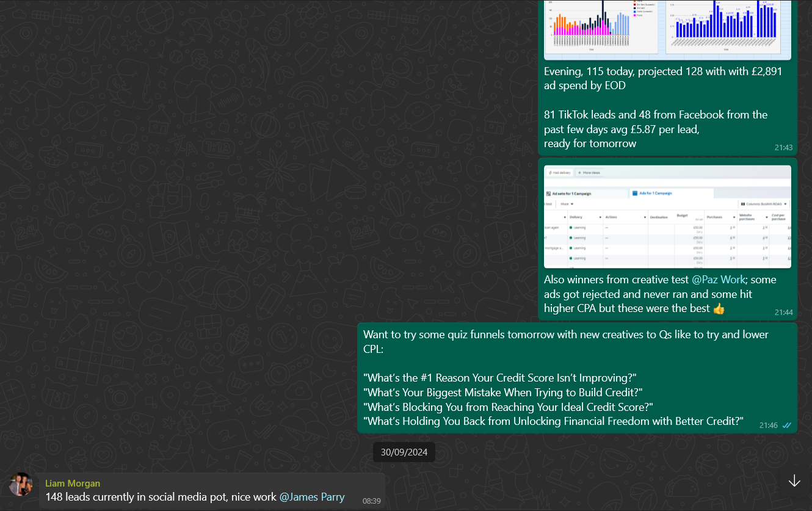The width and height of the screenshot is (812, 511).
Task: Expand the Purchases column dropdown arrow
Action: (x=733, y=217)
